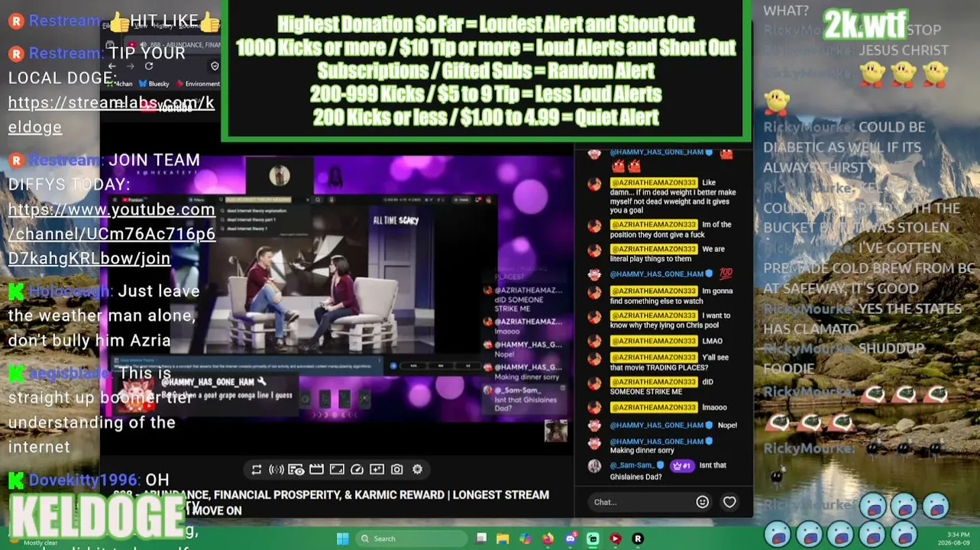Open Task View on the taskbar

[481, 539]
